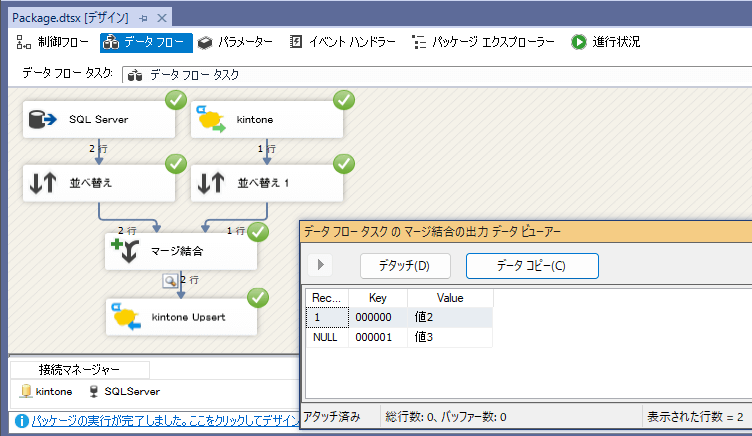Click the play button in the data viewer

321,265
